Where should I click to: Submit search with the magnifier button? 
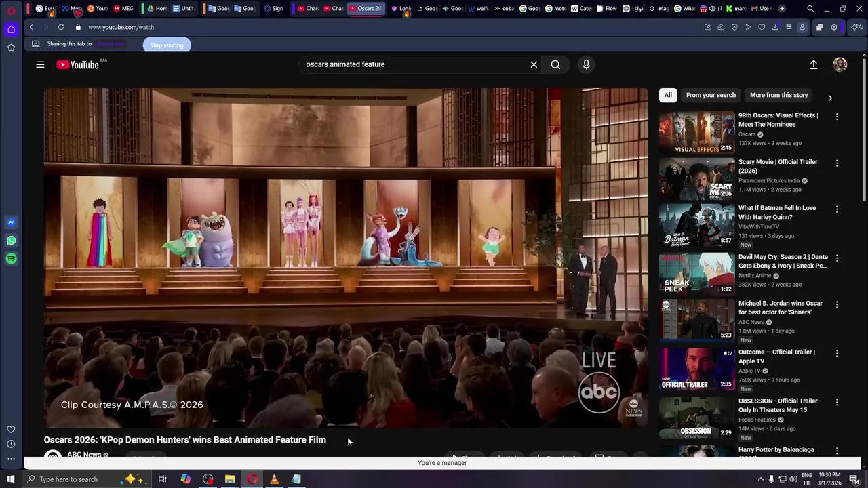(x=555, y=64)
